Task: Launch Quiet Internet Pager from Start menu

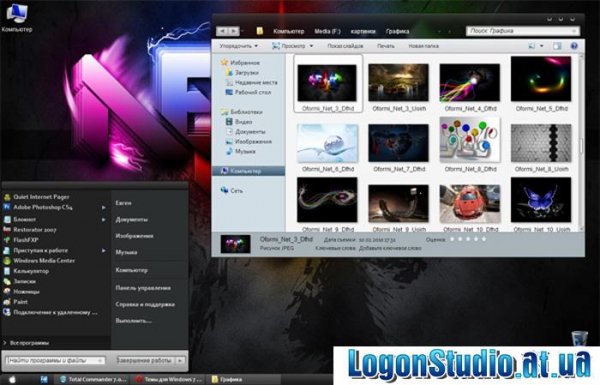Action: click(41, 197)
